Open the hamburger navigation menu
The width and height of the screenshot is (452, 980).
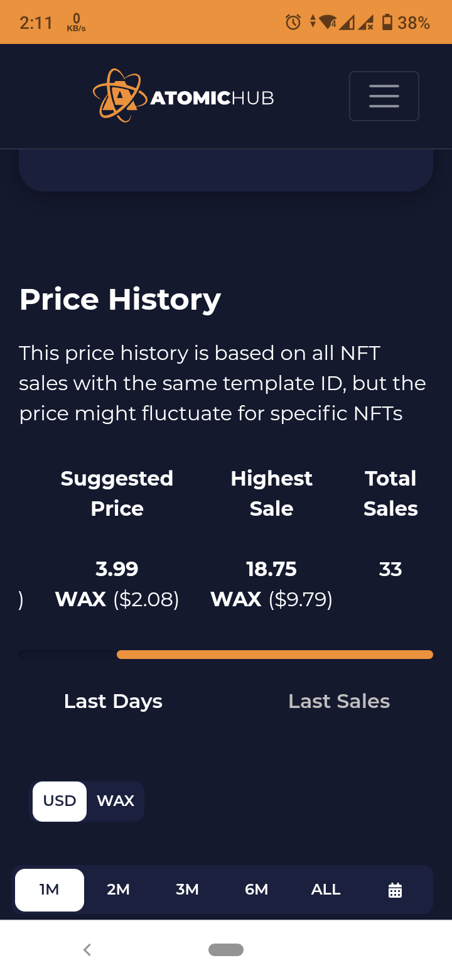pos(384,96)
